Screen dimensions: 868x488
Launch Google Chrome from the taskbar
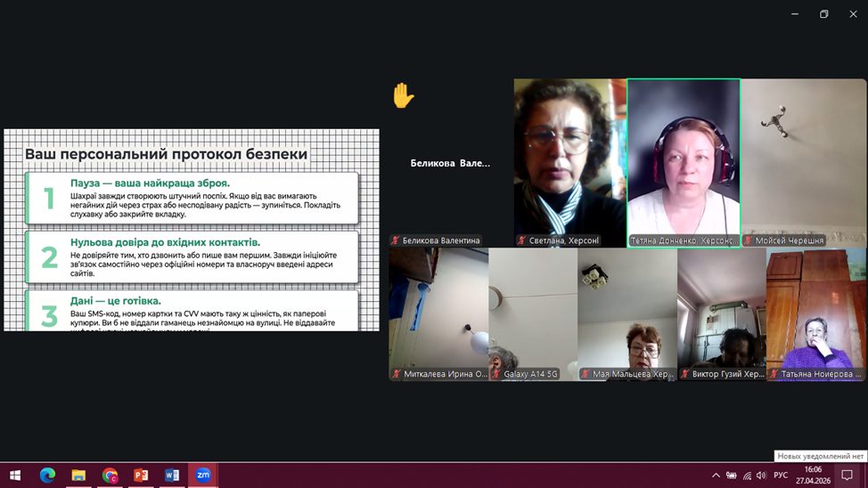pos(110,475)
